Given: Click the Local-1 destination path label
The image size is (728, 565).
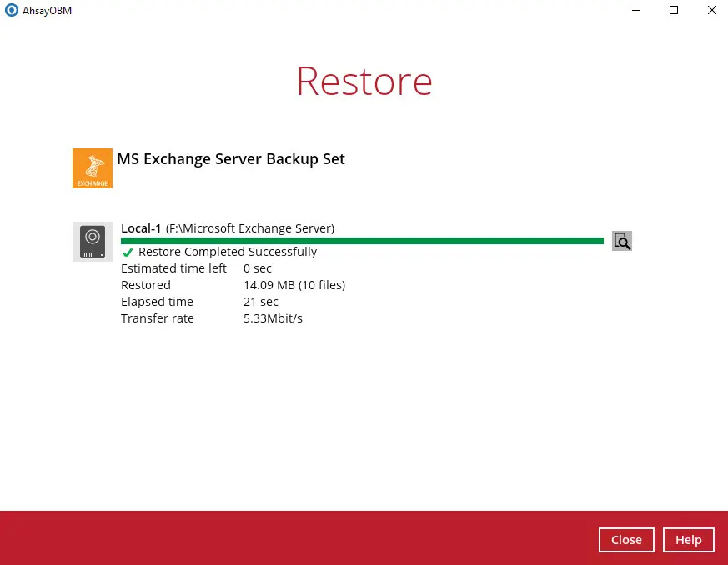Looking at the screenshot, I should (x=228, y=228).
